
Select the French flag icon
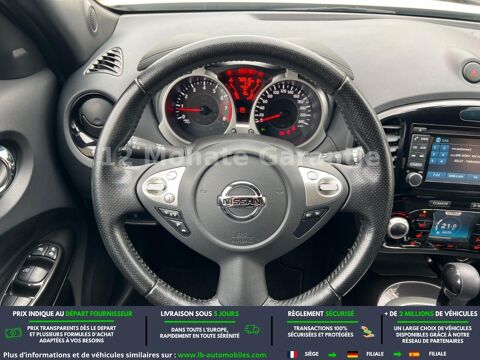coord(293,354)
